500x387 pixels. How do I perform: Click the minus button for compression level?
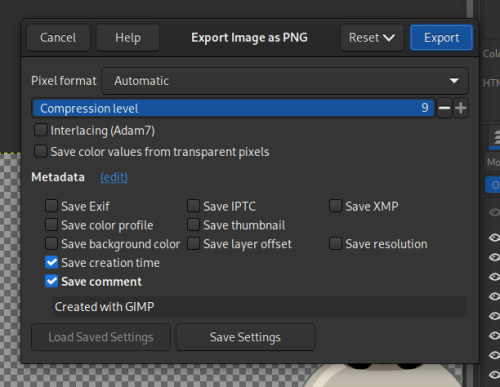444,108
